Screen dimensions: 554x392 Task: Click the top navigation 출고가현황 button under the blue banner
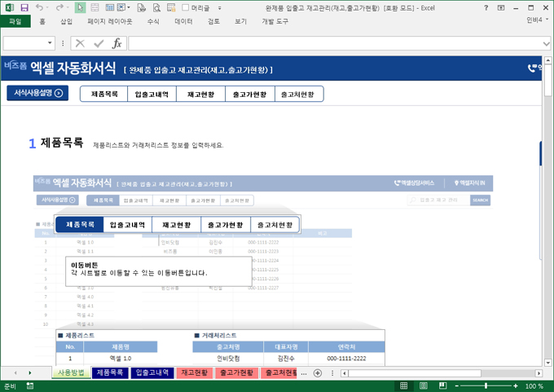click(250, 94)
